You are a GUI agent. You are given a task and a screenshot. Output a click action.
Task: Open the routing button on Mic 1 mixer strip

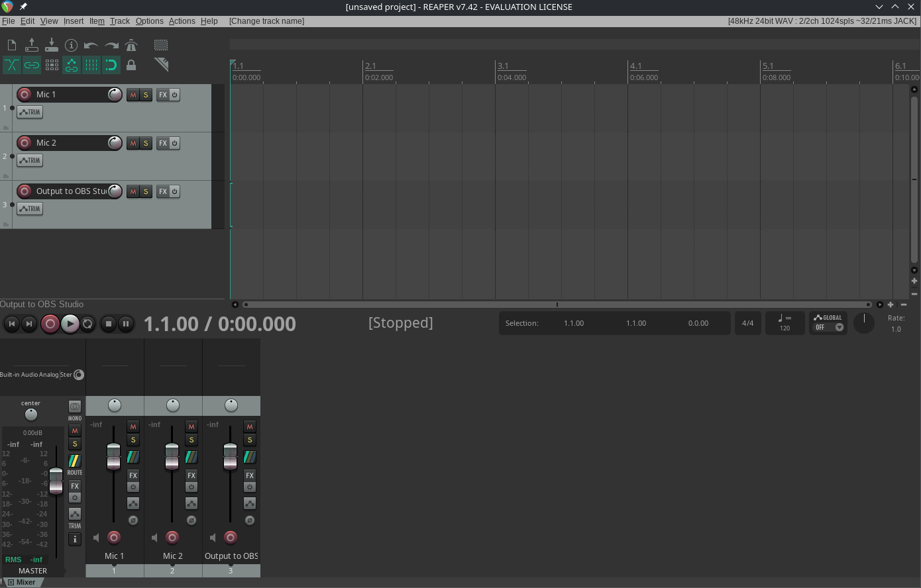pyautogui.click(x=133, y=457)
